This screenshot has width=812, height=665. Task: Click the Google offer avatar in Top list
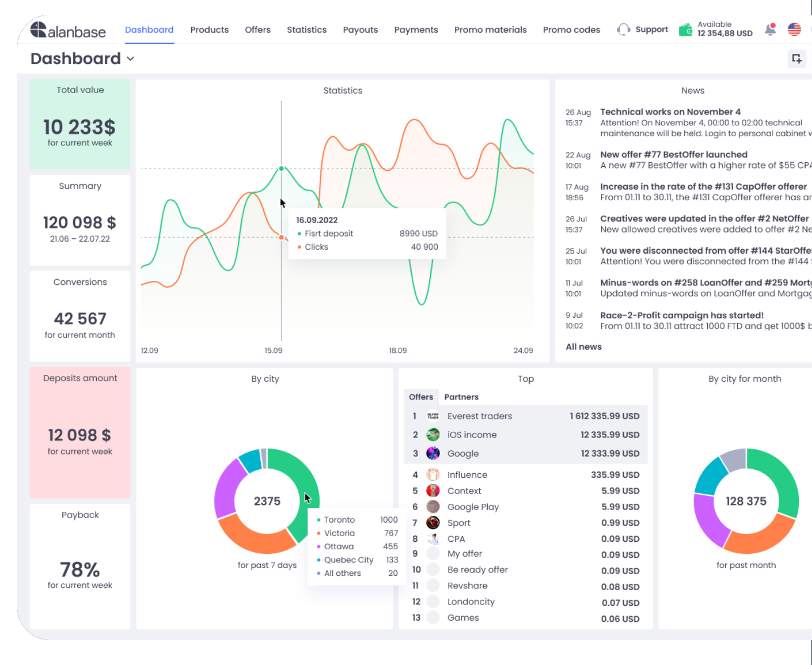pos(433,453)
